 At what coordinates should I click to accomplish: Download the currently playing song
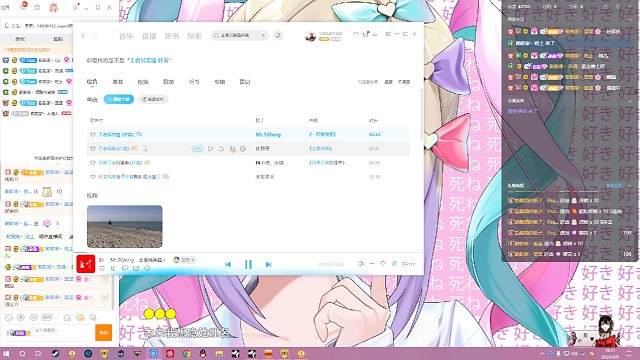click(113, 268)
